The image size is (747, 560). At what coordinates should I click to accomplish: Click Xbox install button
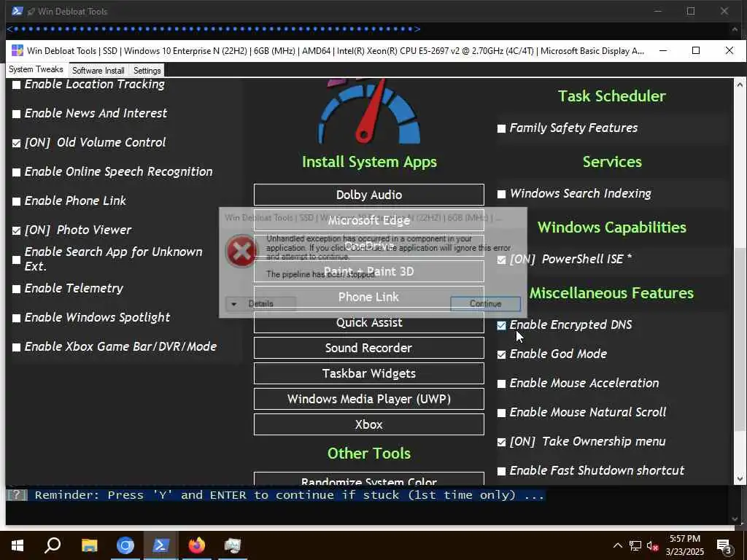pyautogui.click(x=368, y=424)
